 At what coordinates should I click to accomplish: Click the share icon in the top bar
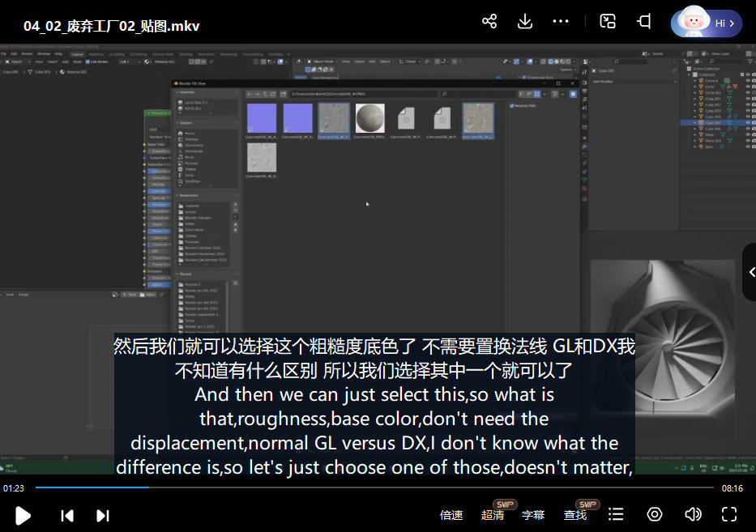[489, 22]
